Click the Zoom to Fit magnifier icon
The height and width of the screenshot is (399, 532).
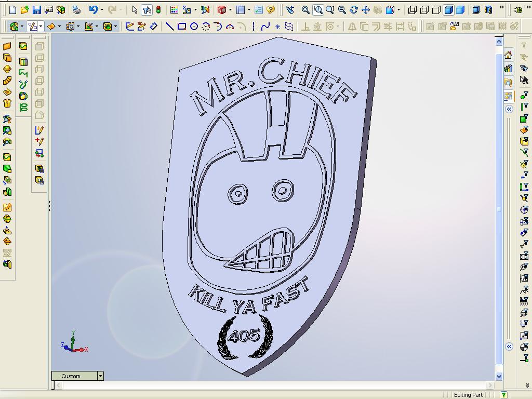pos(305,10)
